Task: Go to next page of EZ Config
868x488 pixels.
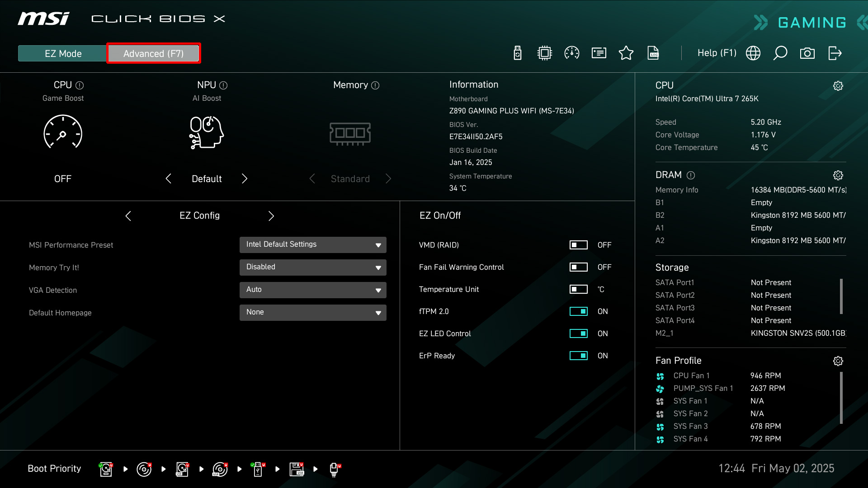Action: 271,216
